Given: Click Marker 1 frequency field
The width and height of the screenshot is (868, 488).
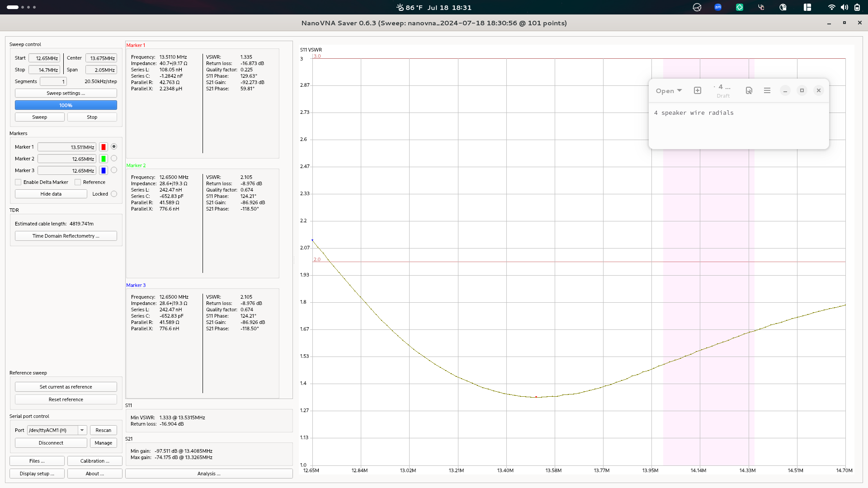Looking at the screenshot, I should coord(67,147).
